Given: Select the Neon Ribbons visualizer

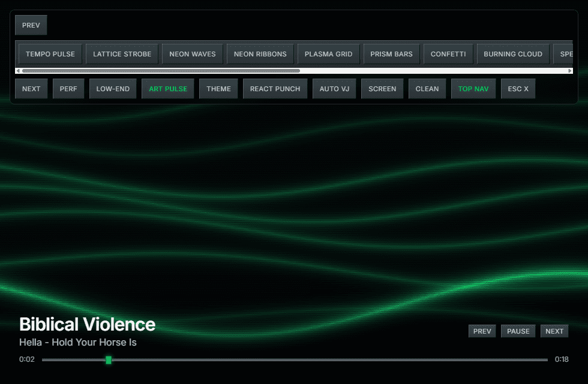Looking at the screenshot, I should pos(260,54).
